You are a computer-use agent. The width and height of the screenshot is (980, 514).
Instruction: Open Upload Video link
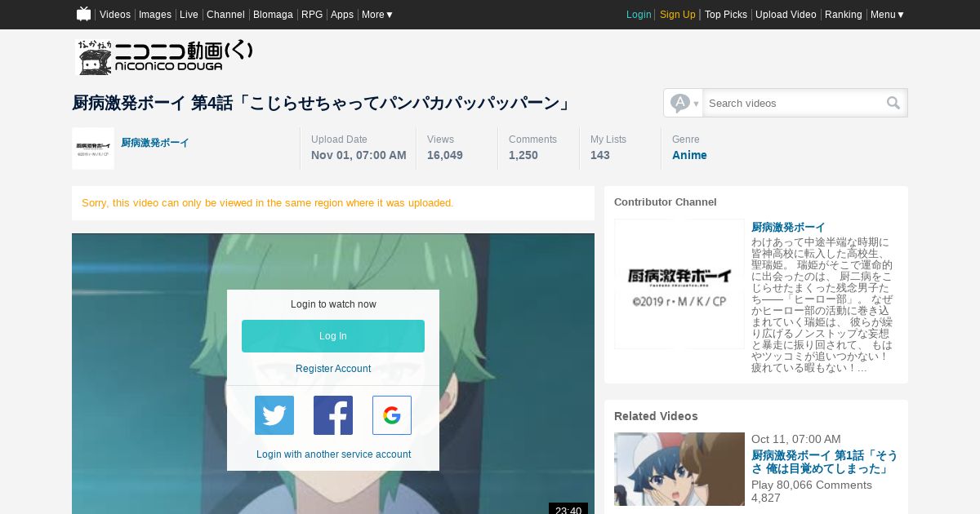786,15
